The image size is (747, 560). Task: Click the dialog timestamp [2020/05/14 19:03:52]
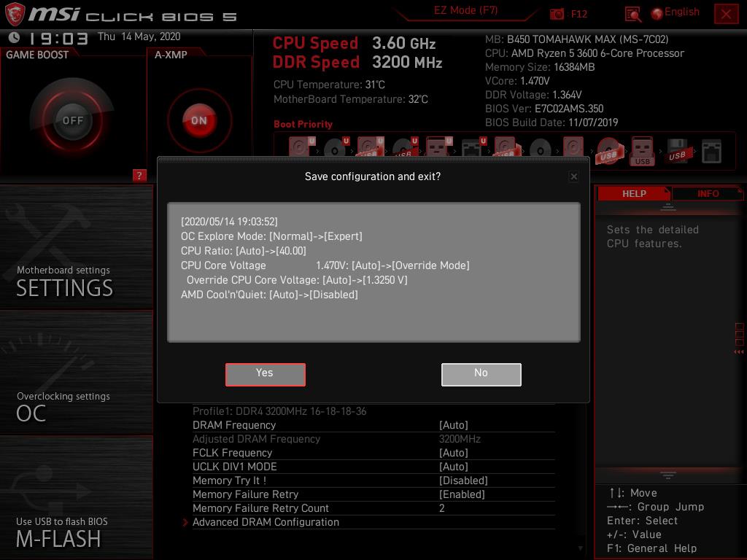click(x=229, y=222)
